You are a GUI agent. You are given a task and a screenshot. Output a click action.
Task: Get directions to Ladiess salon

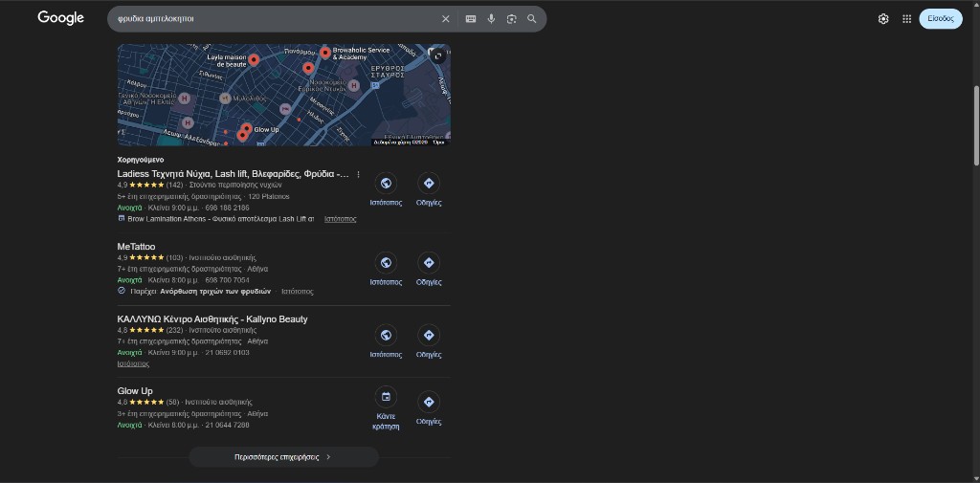click(x=429, y=183)
